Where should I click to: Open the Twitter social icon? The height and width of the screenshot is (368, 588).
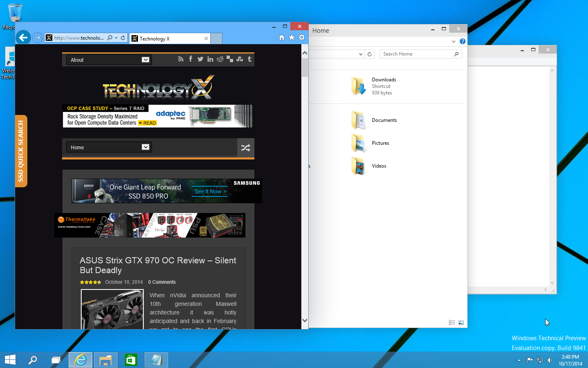(x=200, y=59)
